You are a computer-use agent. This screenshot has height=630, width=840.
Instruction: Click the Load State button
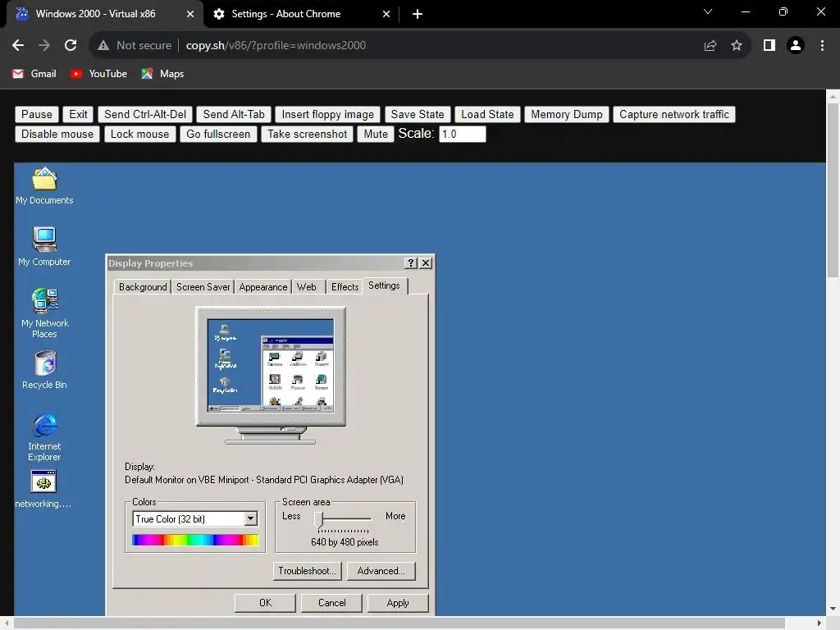487,115
